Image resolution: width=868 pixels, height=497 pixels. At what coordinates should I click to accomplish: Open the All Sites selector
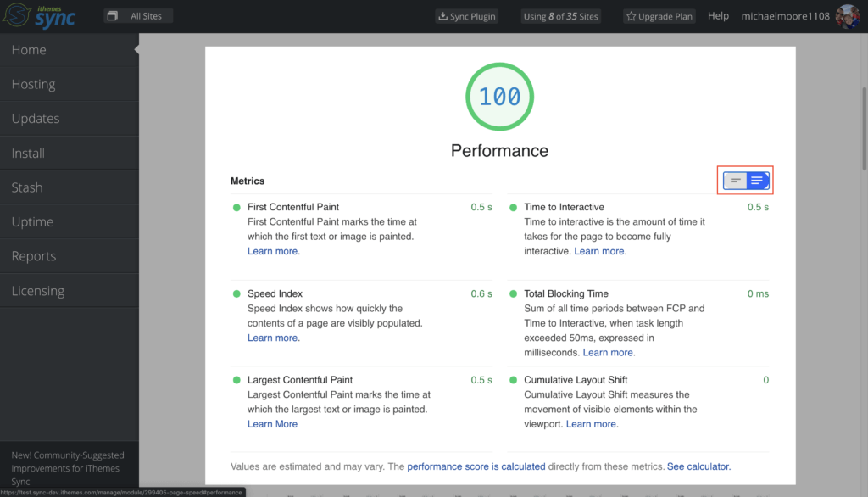(138, 16)
